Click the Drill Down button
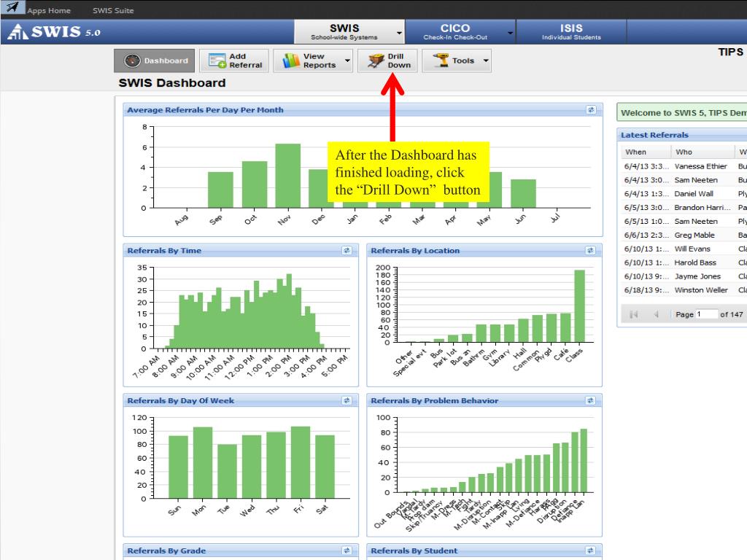The width and height of the screenshot is (747, 560). tap(388, 61)
